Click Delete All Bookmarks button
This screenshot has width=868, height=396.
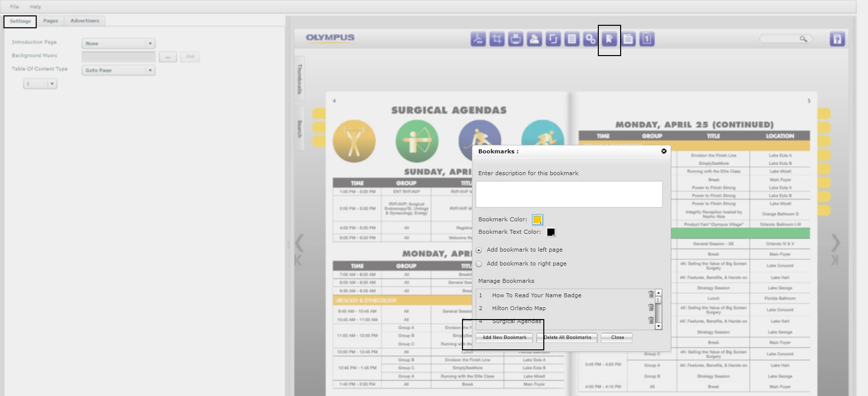(x=567, y=337)
